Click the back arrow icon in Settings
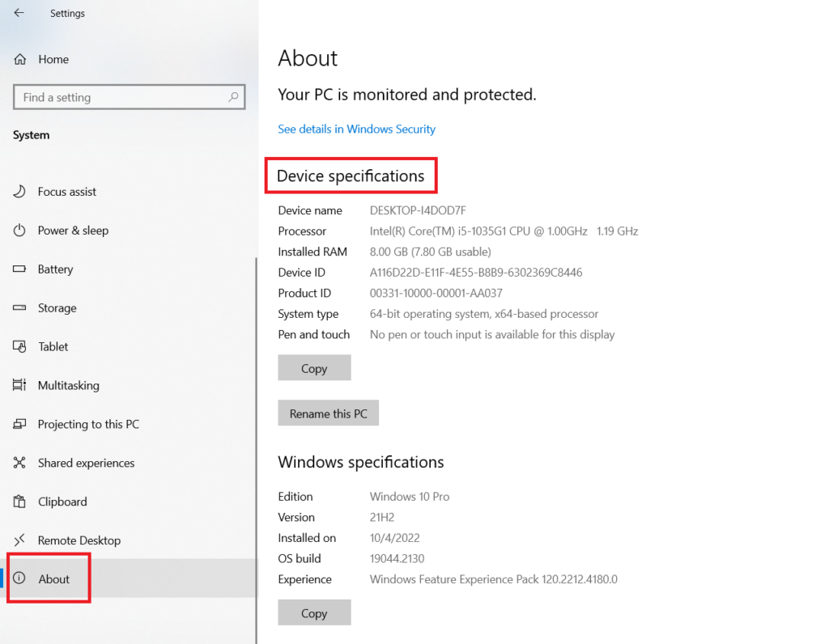The width and height of the screenshot is (829, 644). (x=19, y=13)
